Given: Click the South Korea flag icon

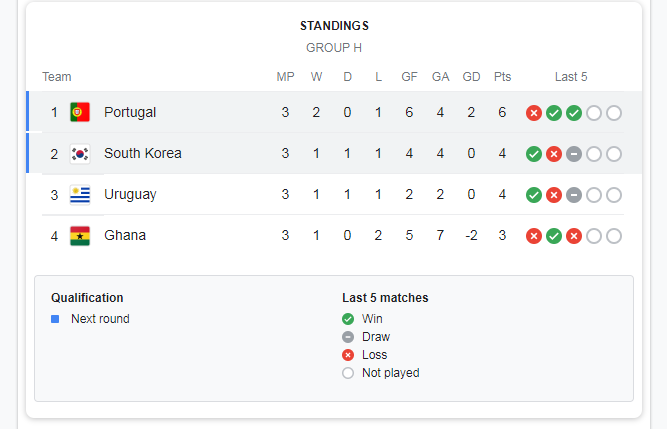Looking at the screenshot, I should pos(80,153).
